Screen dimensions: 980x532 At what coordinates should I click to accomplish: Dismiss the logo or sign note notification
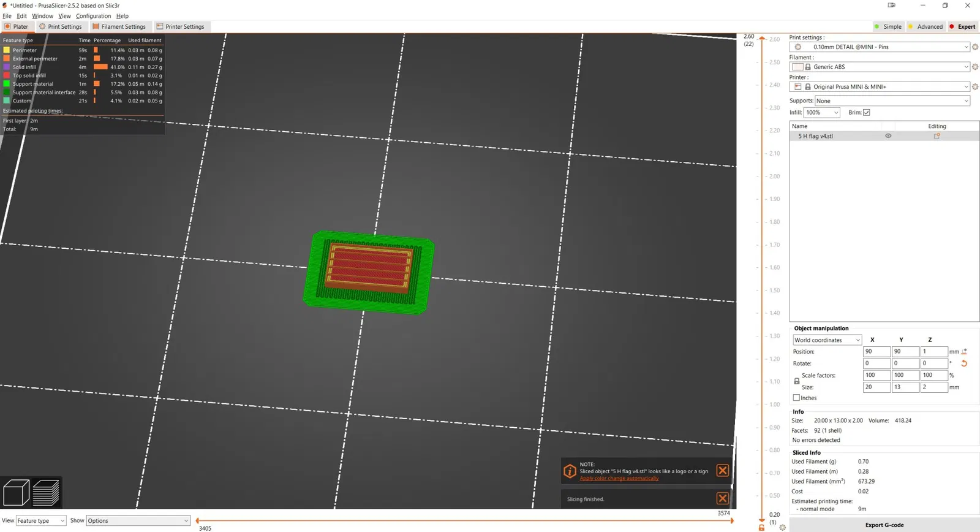[x=723, y=471]
